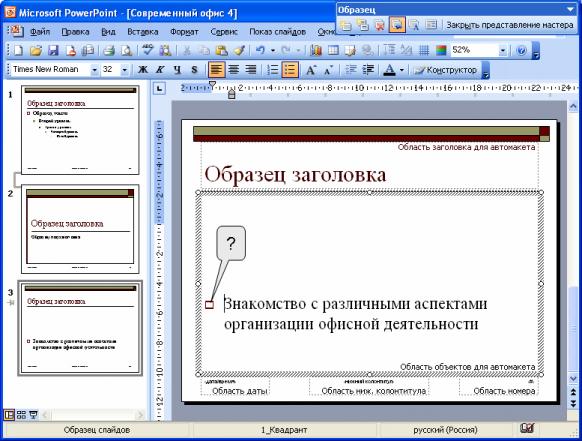Toggle text shadow with the S button
Screen dimensions: 582x441
coord(194,70)
